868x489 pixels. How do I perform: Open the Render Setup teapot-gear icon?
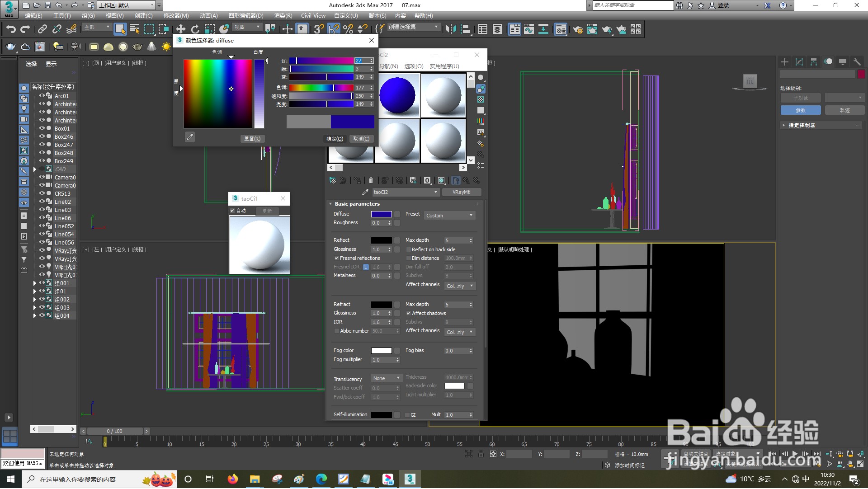[577, 29]
